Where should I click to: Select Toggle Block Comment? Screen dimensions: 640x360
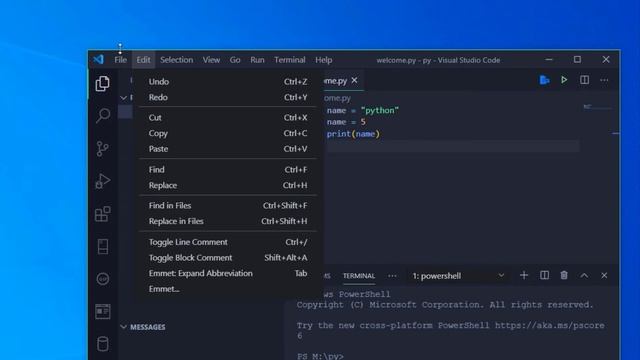click(x=228, y=258)
